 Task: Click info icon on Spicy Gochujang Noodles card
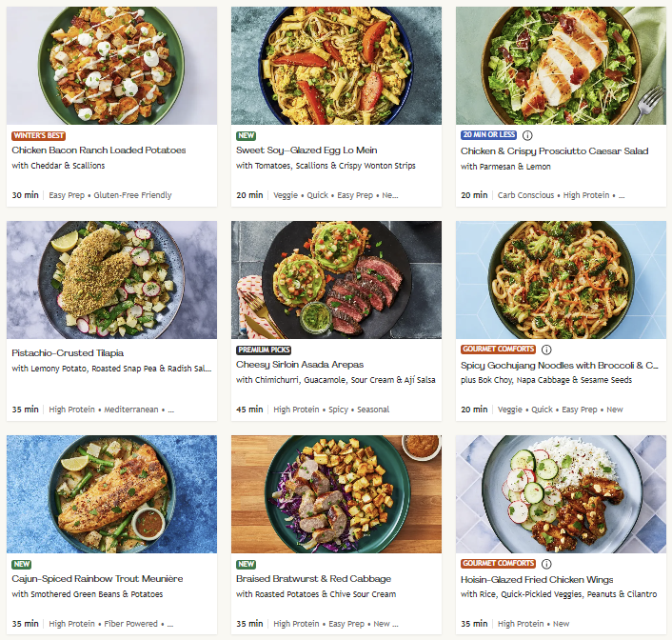point(546,350)
